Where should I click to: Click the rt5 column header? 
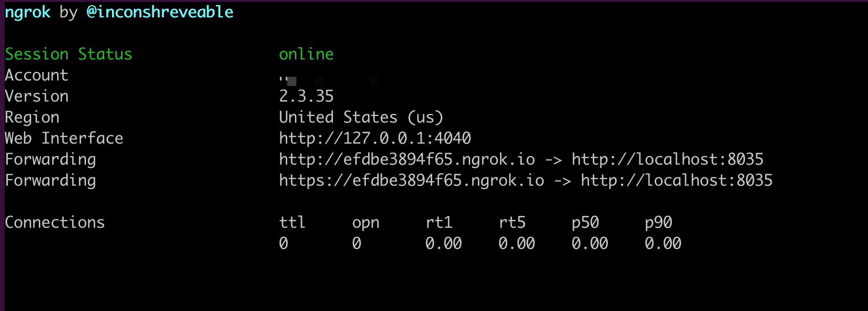point(512,222)
